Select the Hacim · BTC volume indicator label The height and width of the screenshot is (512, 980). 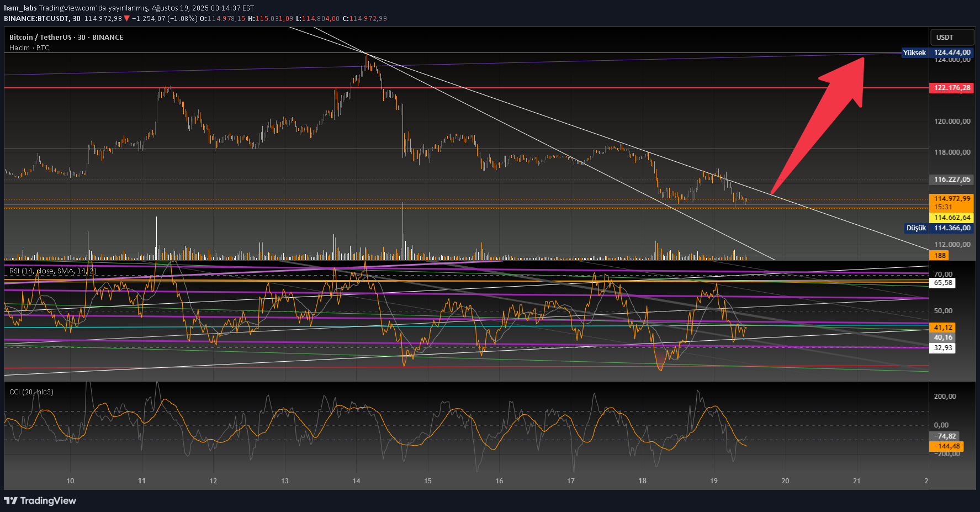coord(29,48)
